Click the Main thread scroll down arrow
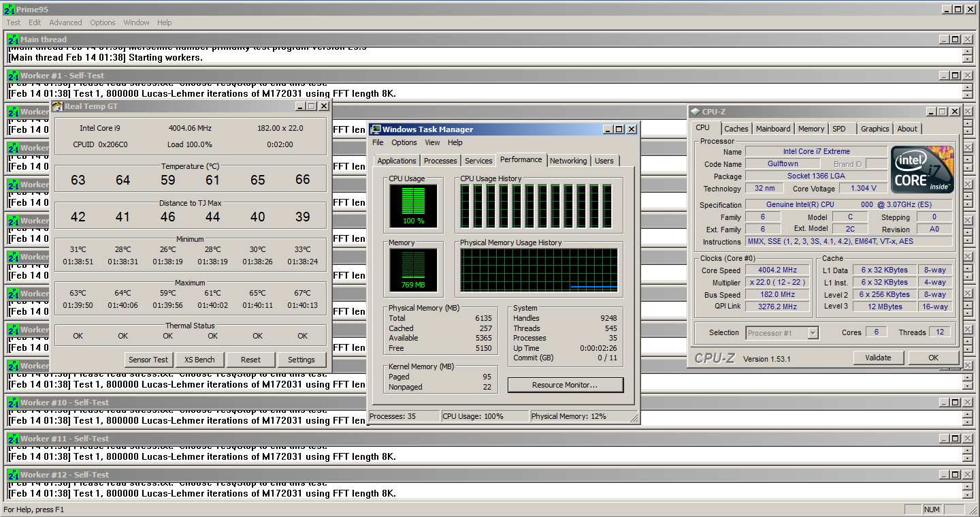 pyautogui.click(x=967, y=59)
